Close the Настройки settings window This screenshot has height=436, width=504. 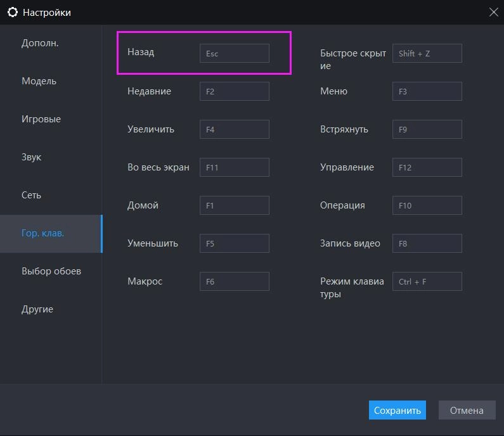pos(493,12)
